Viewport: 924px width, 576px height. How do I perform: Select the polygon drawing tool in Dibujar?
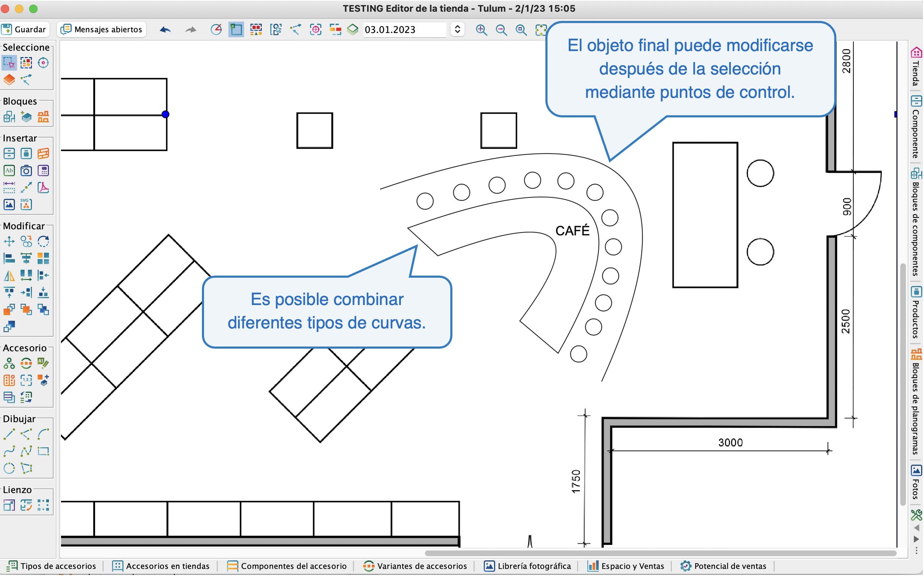(x=26, y=468)
